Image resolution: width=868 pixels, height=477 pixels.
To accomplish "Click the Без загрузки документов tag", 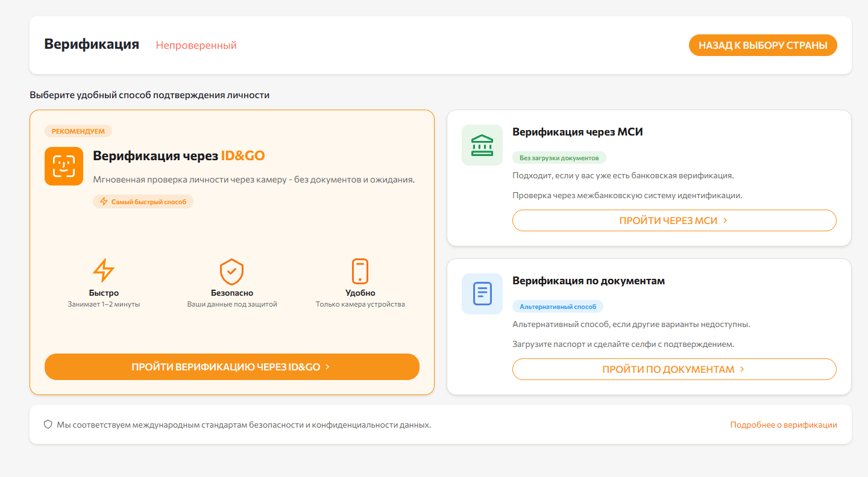I will pos(559,158).
